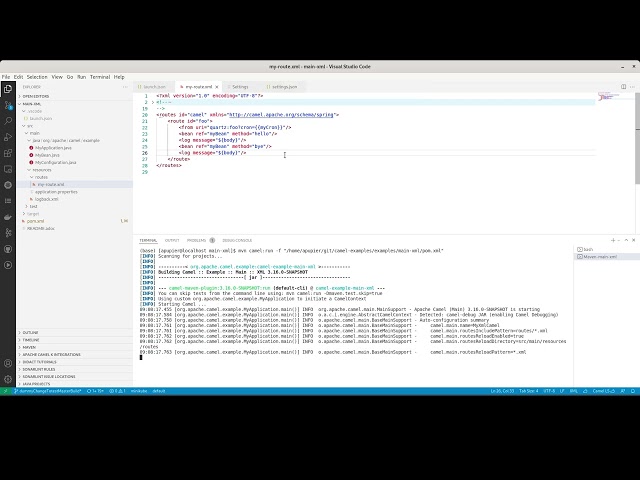Image resolution: width=640 pixels, height=480 pixels.
Task: Open the Search view in activity bar
Action: coord(8,121)
